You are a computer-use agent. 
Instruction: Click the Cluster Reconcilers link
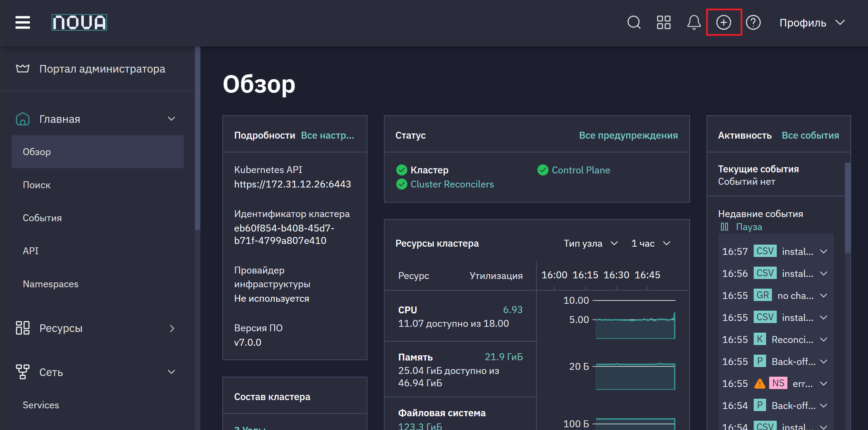point(452,184)
